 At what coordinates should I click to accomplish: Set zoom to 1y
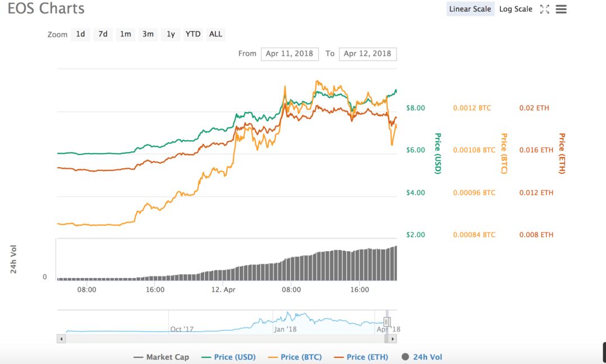[171, 34]
